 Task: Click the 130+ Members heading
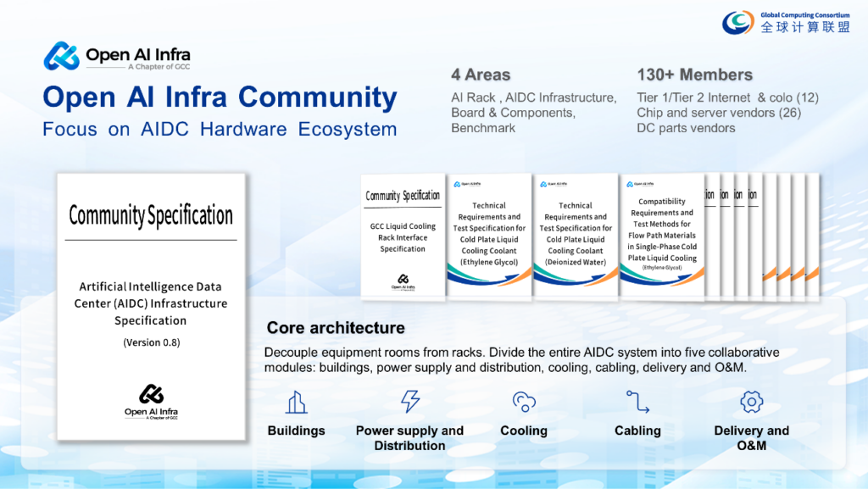point(694,75)
